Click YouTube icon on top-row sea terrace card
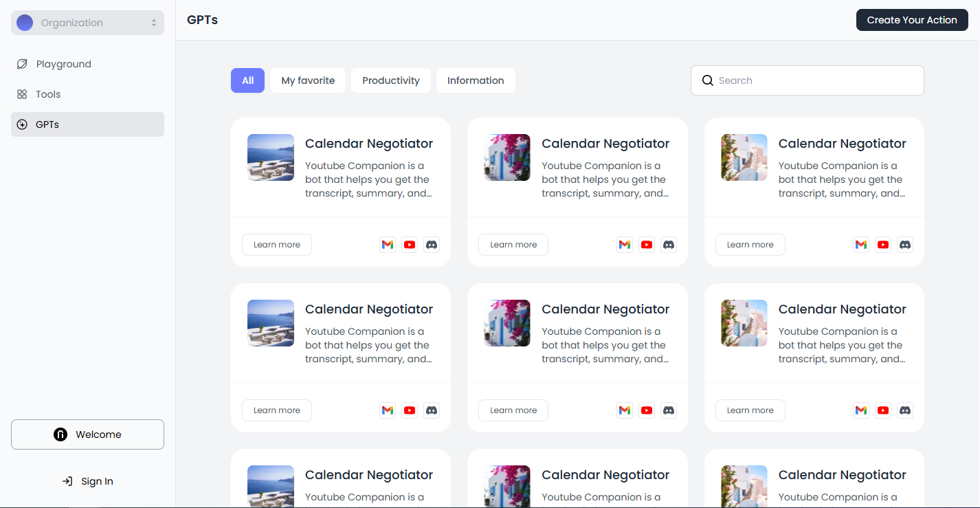The width and height of the screenshot is (980, 508). (x=410, y=245)
